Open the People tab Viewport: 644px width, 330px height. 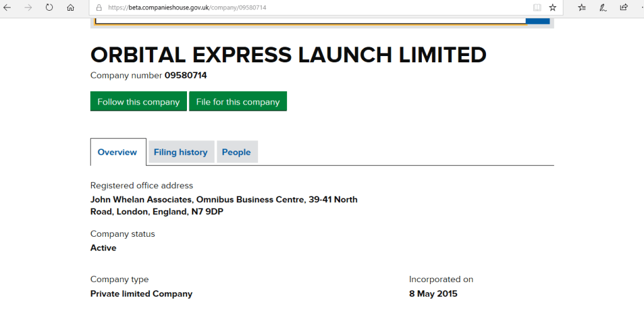[x=237, y=152]
